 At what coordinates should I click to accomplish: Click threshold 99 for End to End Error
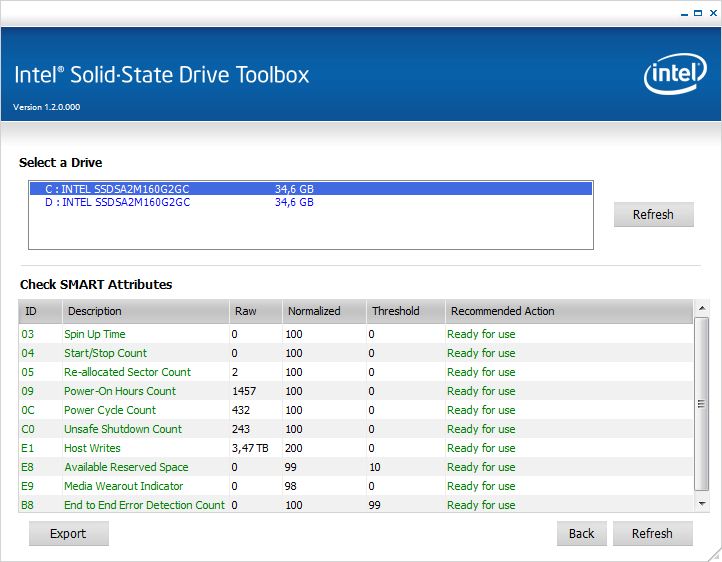[x=374, y=505]
